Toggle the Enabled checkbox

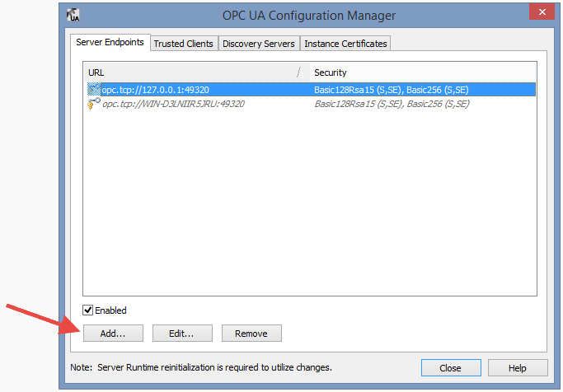(x=88, y=310)
